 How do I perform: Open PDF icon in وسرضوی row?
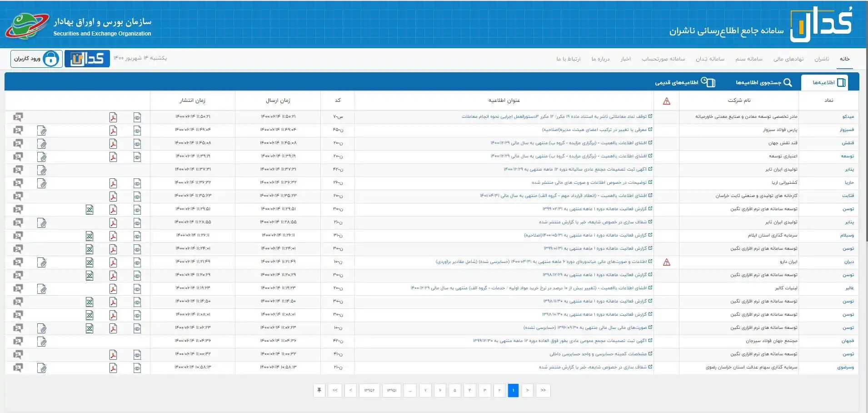point(113,368)
